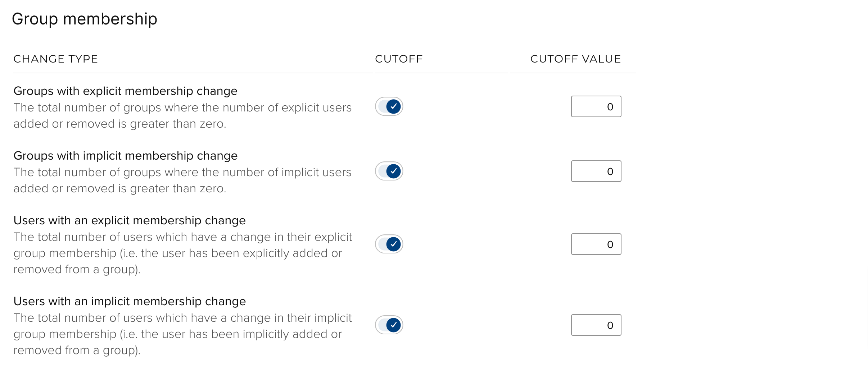Turn off cutoff for users' implicit membership change
This screenshot has width=868, height=371.
[x=389, y=325]
